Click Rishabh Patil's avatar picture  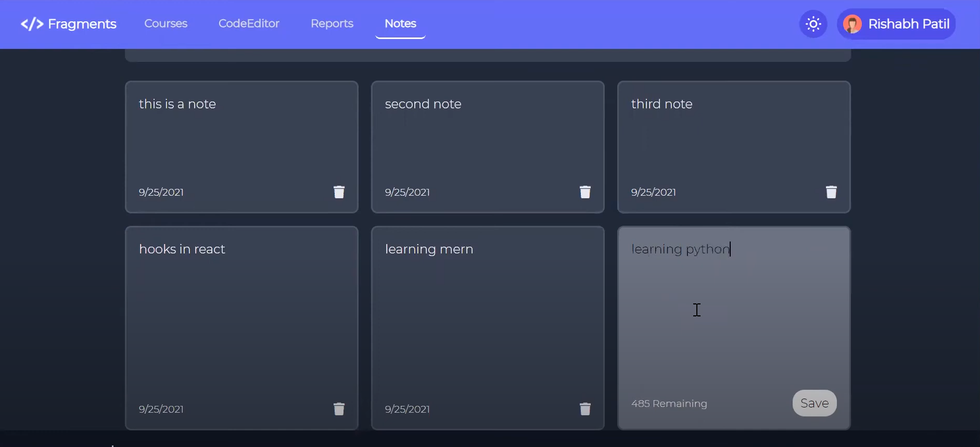point(852,24)
